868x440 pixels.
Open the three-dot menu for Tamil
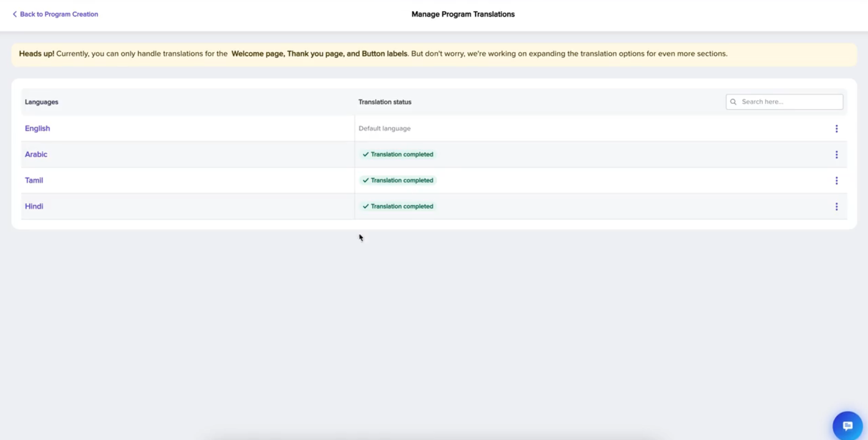pos(836,181)
